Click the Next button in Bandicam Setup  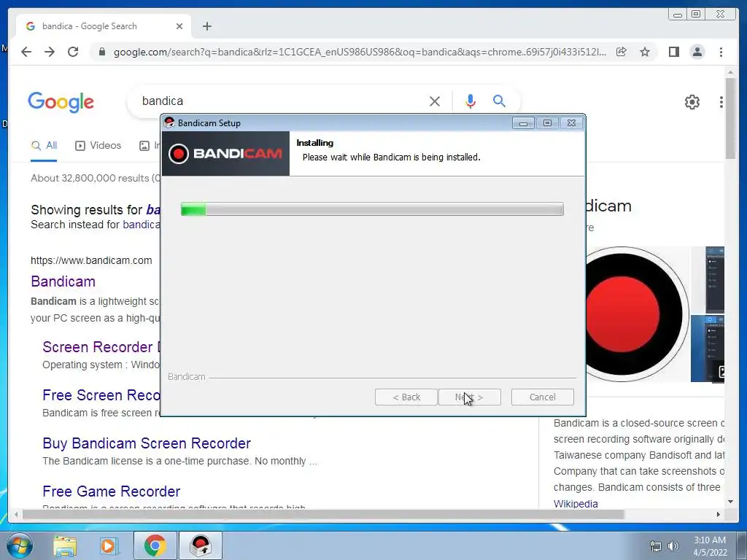pyautogui.click(x=469, y=397)
